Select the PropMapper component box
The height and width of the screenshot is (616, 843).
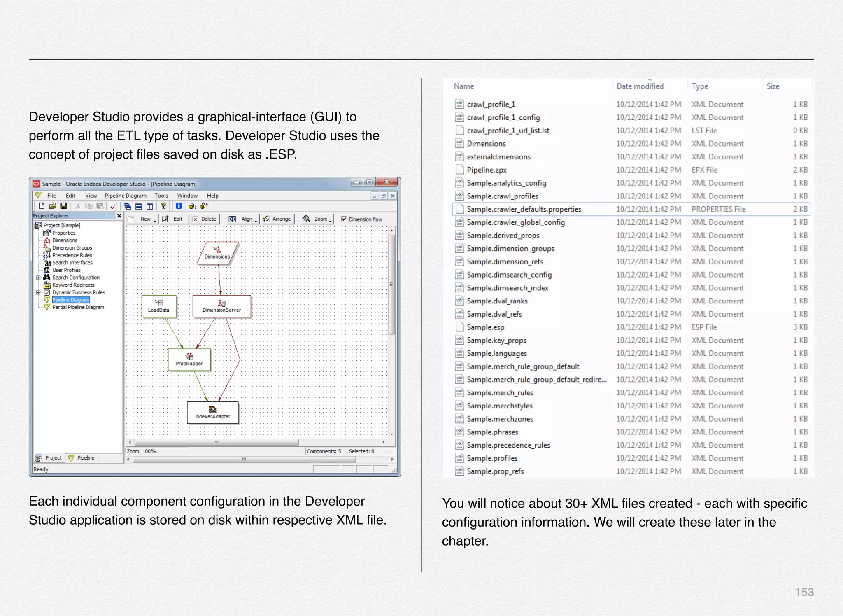[x=189, y=359]
